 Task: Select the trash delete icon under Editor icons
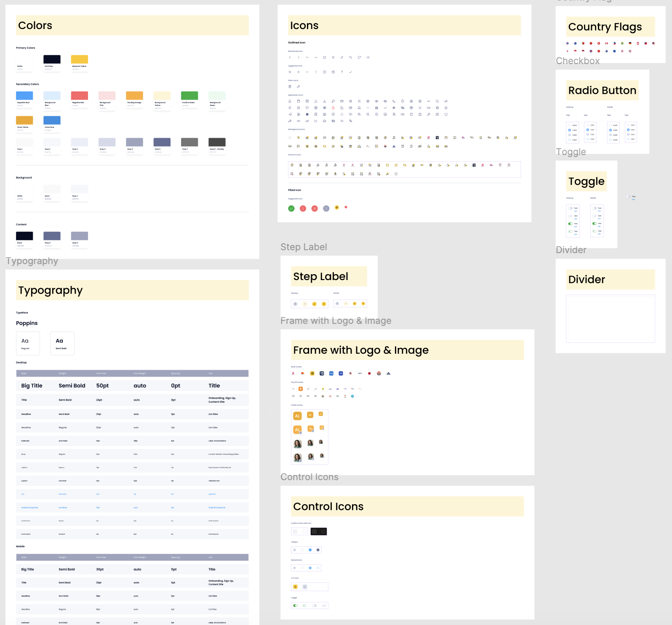tap(290, 87)
